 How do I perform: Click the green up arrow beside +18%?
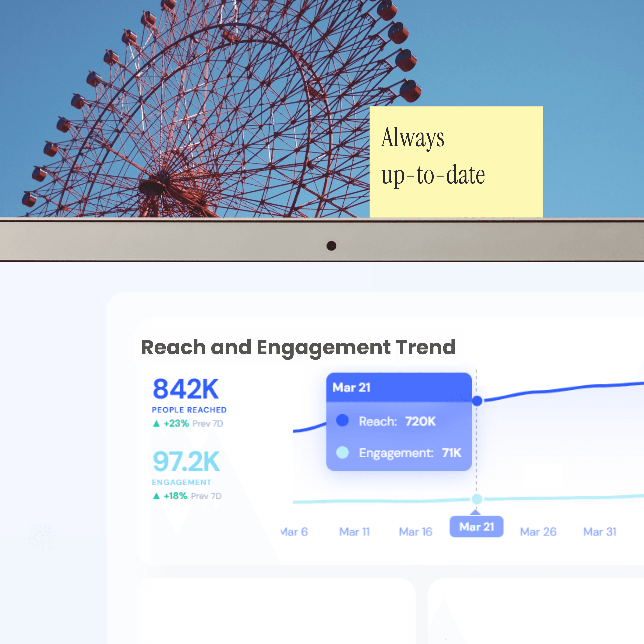coord(156,496)
